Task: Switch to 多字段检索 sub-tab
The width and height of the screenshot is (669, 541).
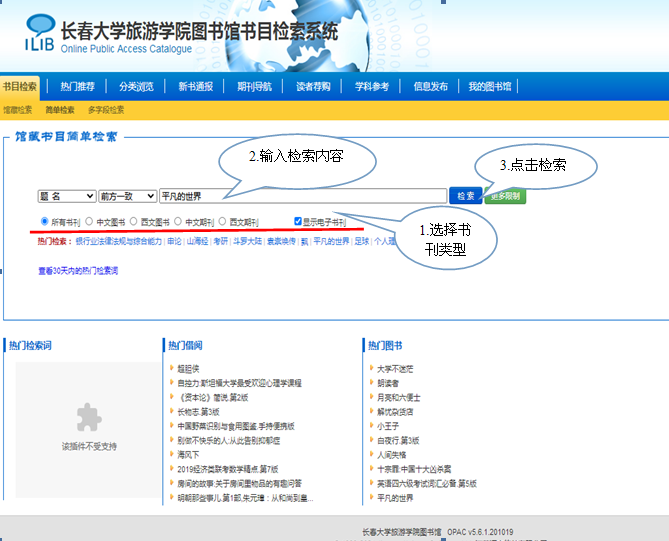Action: pyautogui.click(x=106, y=110)
